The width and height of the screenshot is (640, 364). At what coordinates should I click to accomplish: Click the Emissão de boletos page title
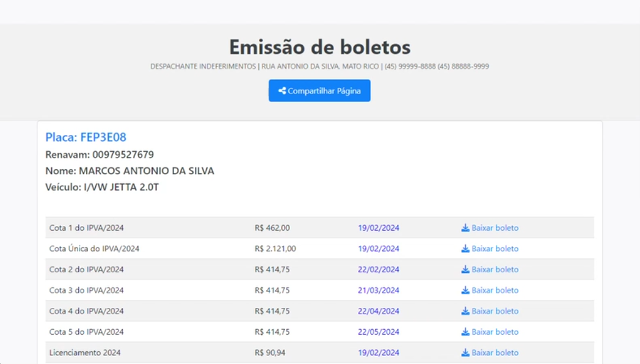point(319,46)
